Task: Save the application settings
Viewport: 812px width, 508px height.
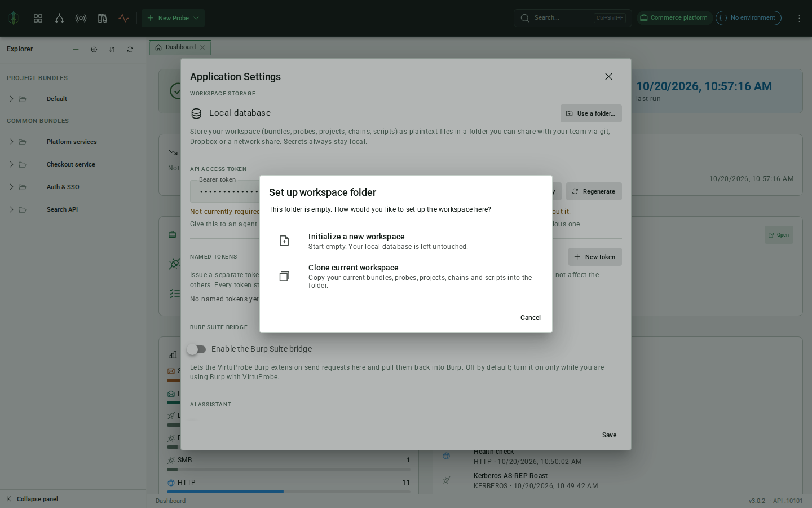Action: 609,435
